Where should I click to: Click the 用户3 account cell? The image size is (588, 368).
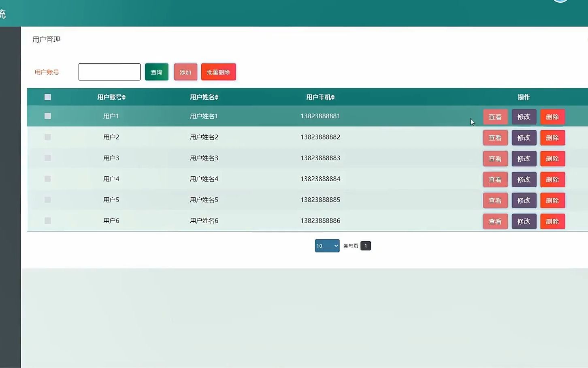click(x=111, y=158)
